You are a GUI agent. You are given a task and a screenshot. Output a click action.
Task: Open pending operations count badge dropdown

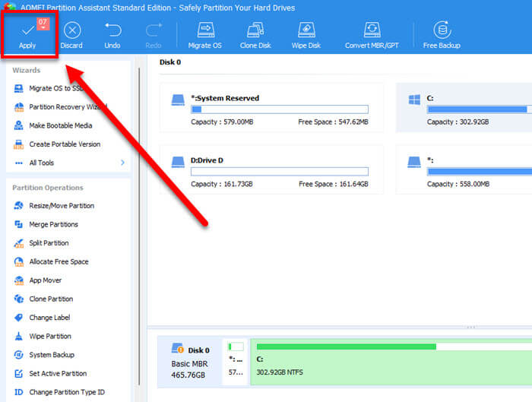pos(43,24)
